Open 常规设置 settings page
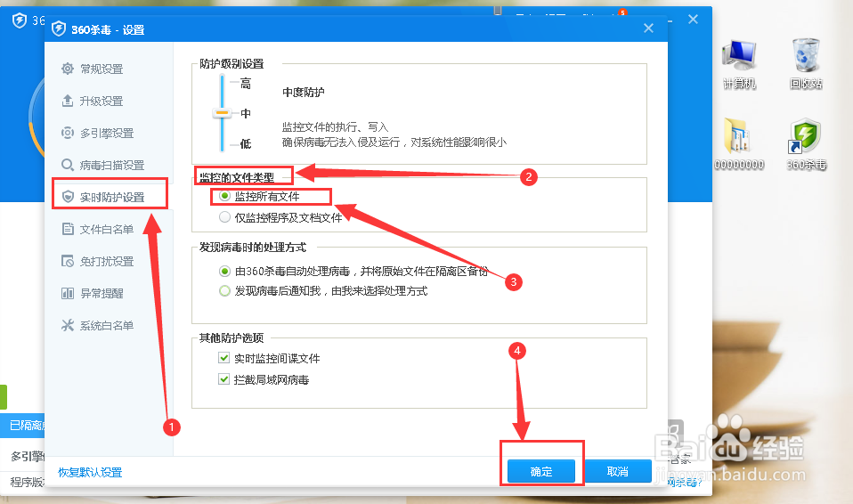This screenshot has width=853, height=504. coord(102,69)
